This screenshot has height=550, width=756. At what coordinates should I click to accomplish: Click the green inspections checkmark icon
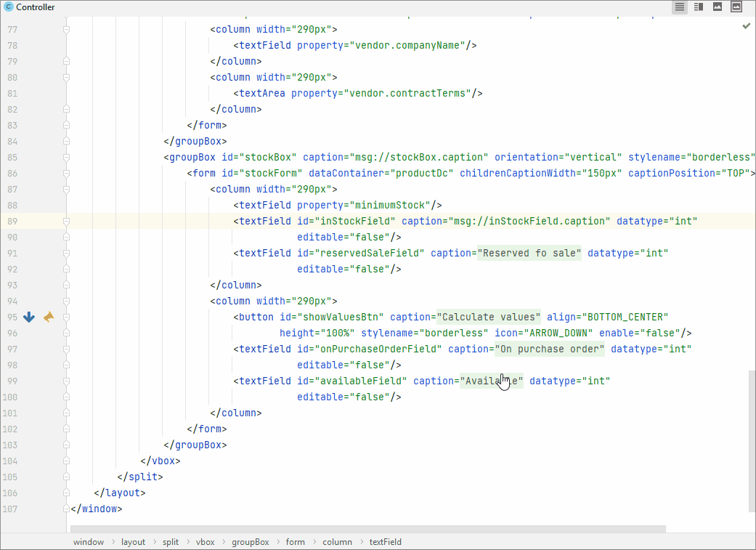pyautogui.click(x=746, y=26)
